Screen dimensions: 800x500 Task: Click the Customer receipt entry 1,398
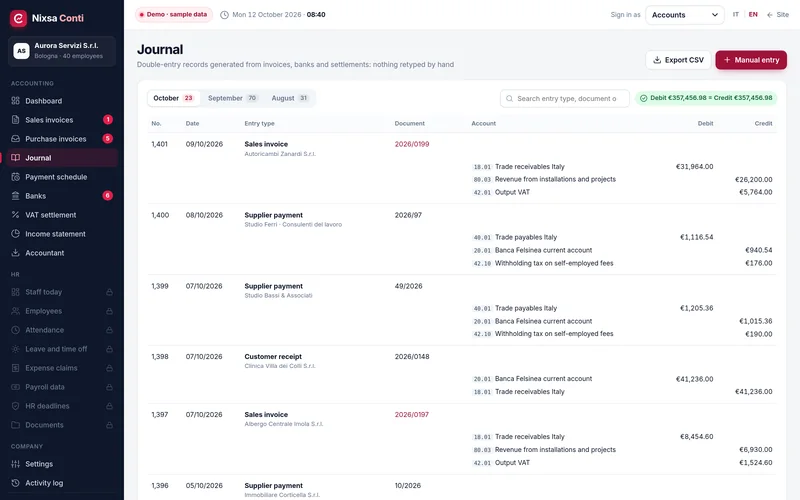click(x=273, y=357)
